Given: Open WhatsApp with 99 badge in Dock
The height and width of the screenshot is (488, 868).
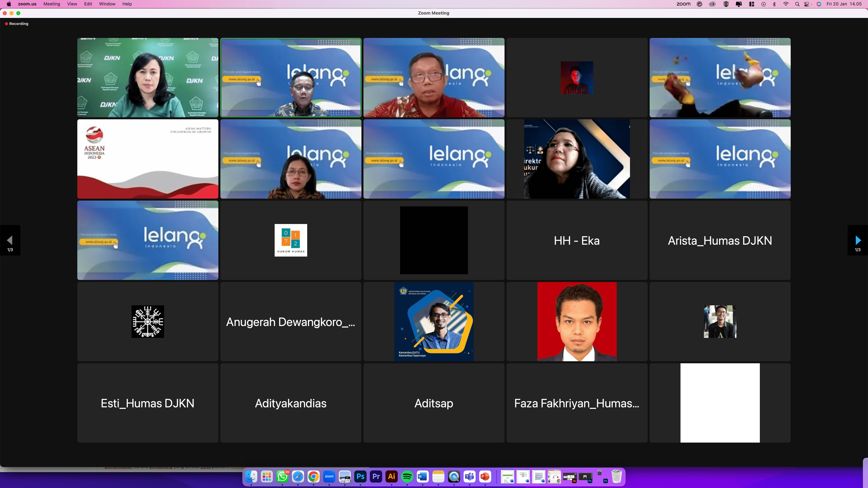Looking at the screenshot, I should 282,476.
